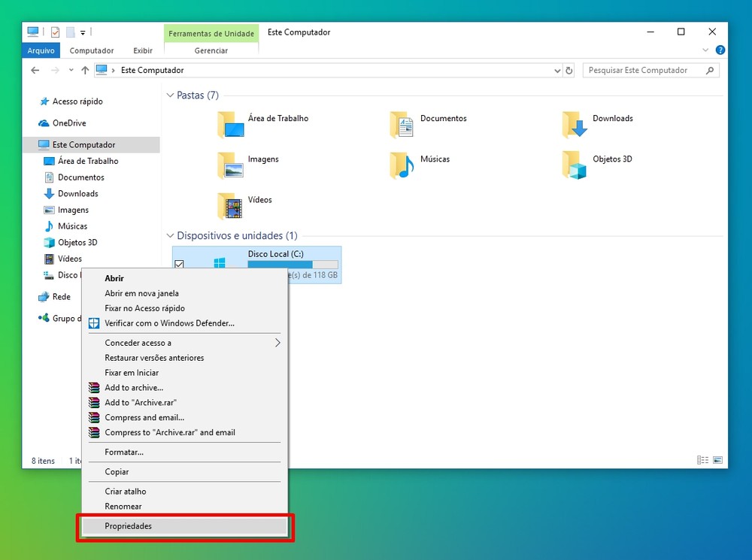Select the Imagens folder icon

[x=231, y=165]
